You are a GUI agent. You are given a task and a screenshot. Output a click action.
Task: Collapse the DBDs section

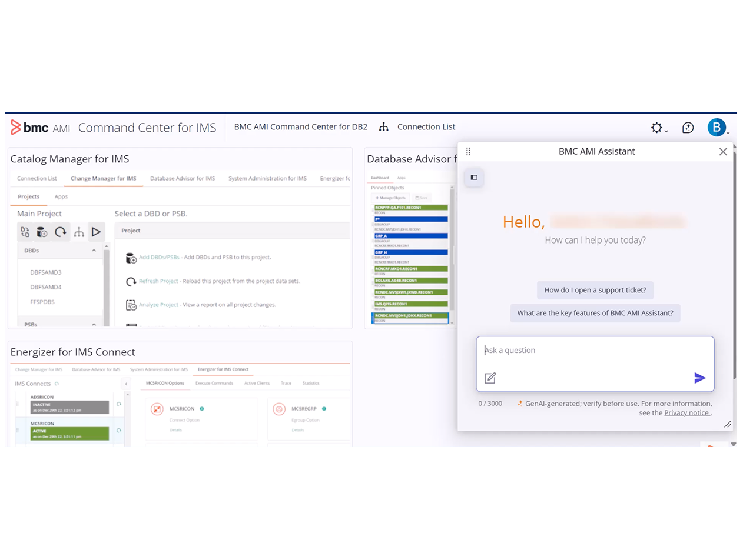point(94,251)
